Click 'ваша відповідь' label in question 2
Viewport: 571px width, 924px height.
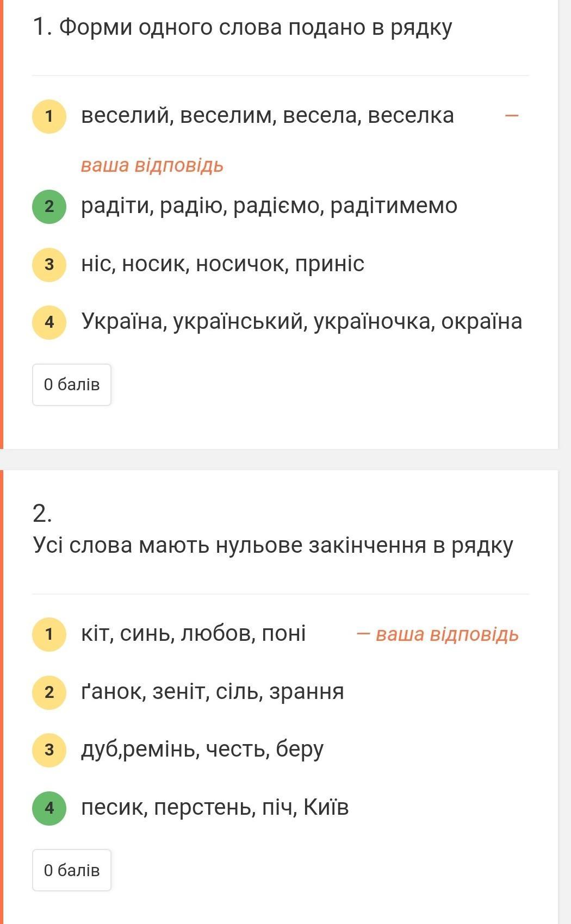pos(446,634)
